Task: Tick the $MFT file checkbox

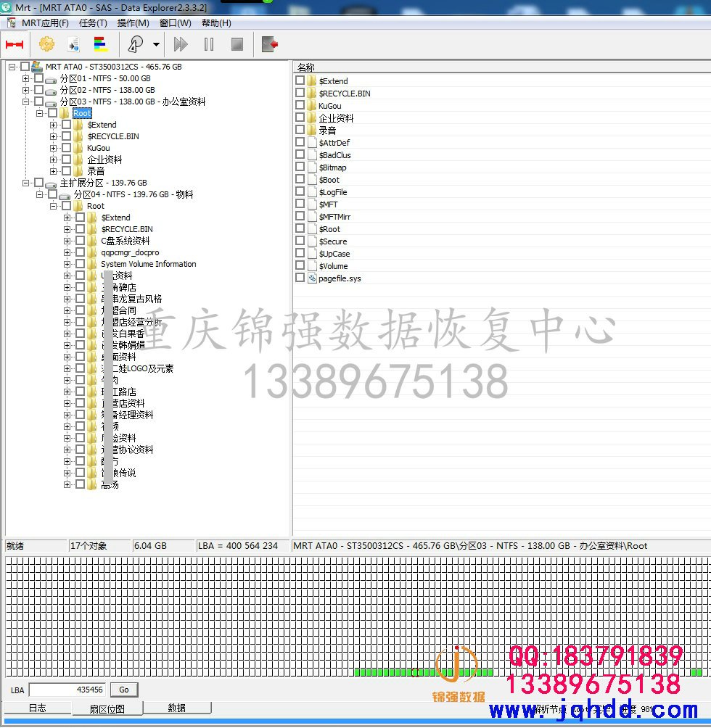Action: (300, 203)
